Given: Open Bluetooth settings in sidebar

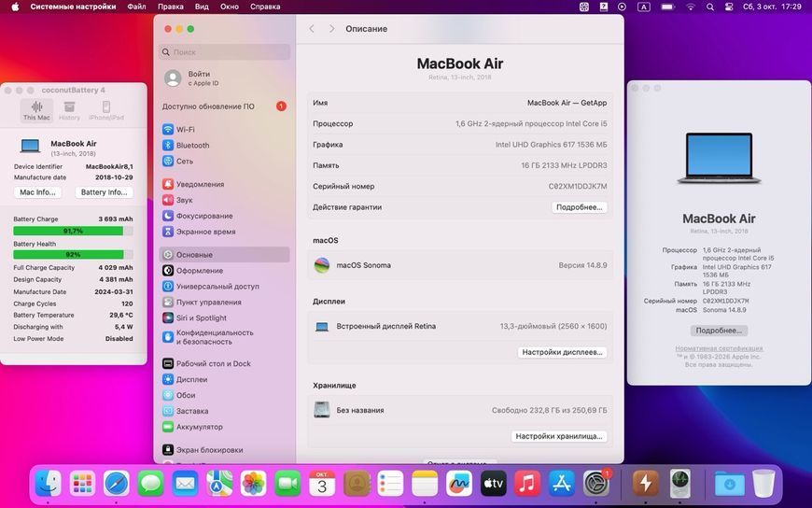Looking at the screenshot, I should 224,145.
